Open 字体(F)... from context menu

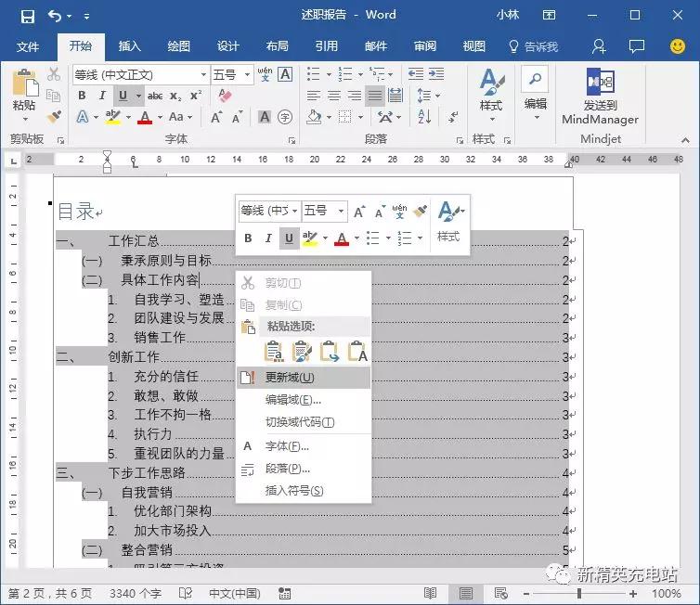304,446
